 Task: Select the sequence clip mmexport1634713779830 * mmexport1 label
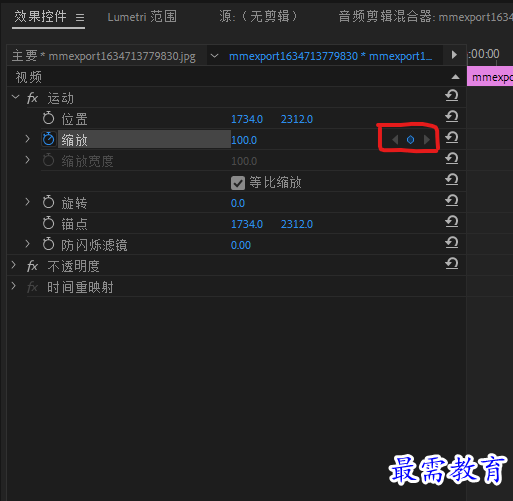tap(330, 56)
